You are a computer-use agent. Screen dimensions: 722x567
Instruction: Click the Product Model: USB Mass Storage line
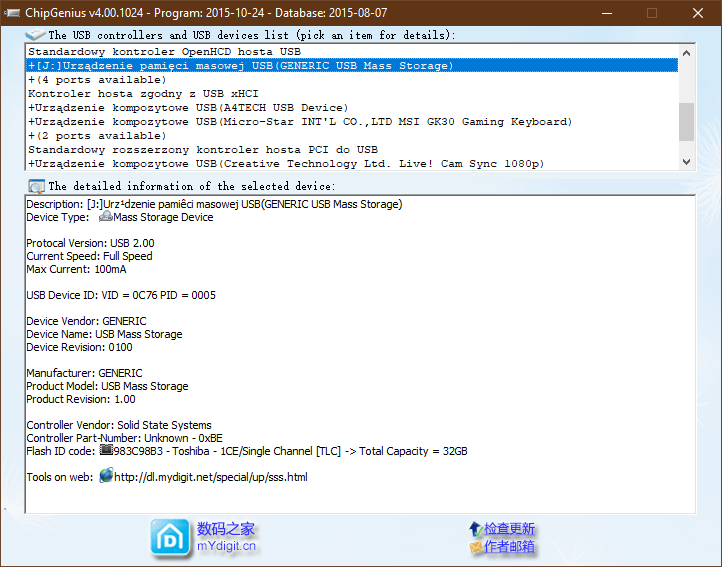[x=107, y=386]
